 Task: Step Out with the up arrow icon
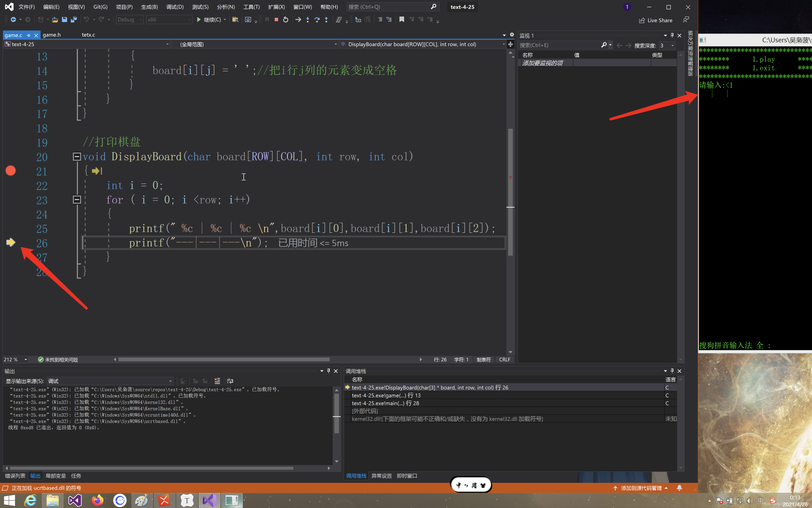pyautogui.click(x=326, y=20)
